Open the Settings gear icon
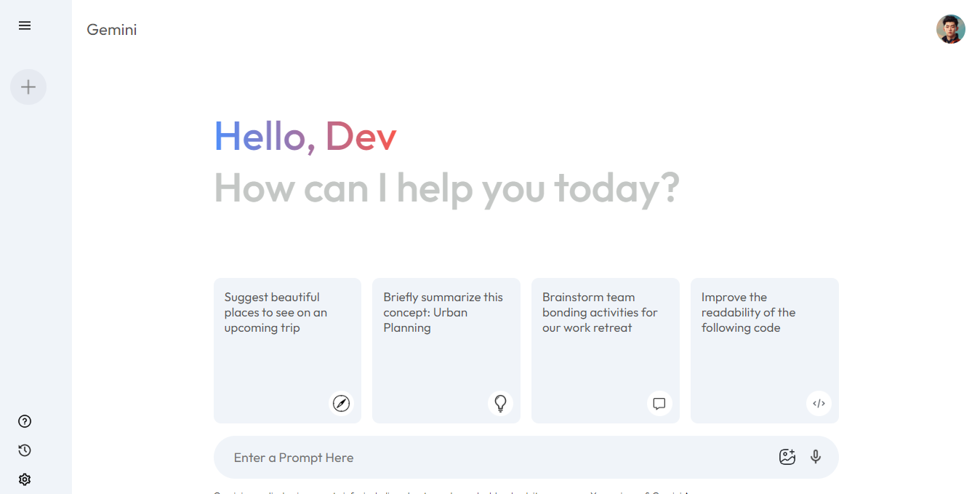Image resolution: width=980 pixels, height=494 pixels. (x=25, y=479)
